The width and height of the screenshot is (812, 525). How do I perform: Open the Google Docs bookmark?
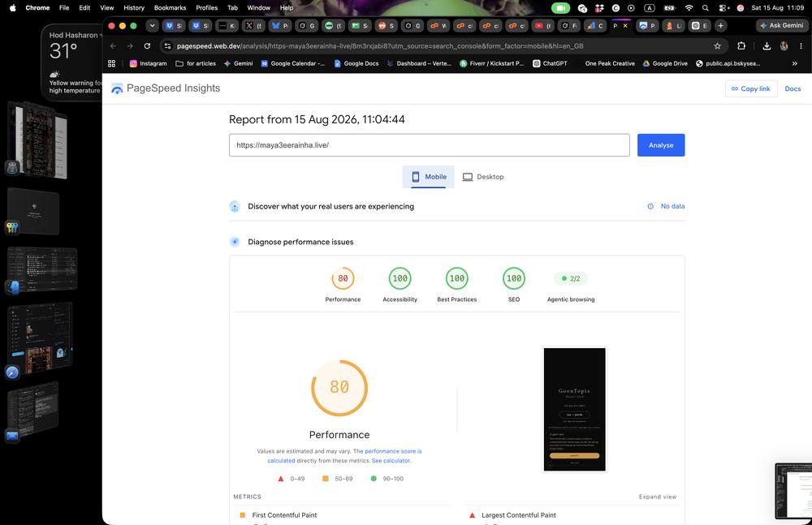[356, 63]
